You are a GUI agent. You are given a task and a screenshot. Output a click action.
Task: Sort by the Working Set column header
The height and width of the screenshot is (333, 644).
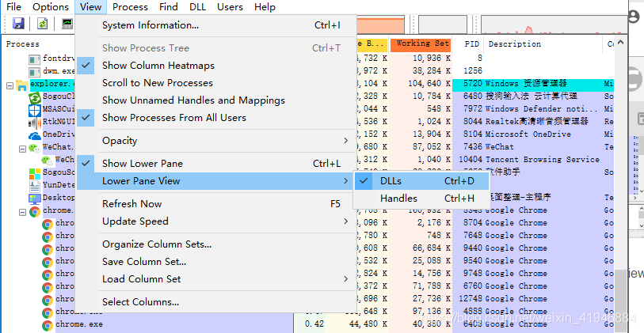(x=421, y=44)
